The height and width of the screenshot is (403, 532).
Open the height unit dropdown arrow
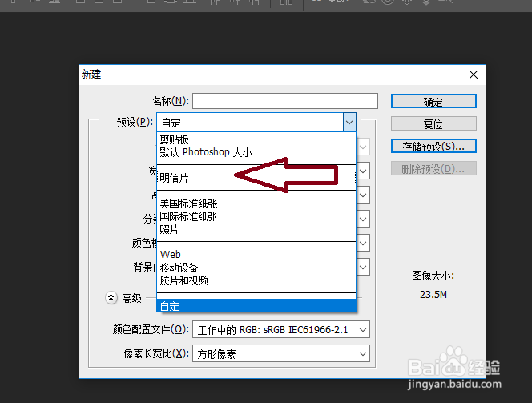363,195
